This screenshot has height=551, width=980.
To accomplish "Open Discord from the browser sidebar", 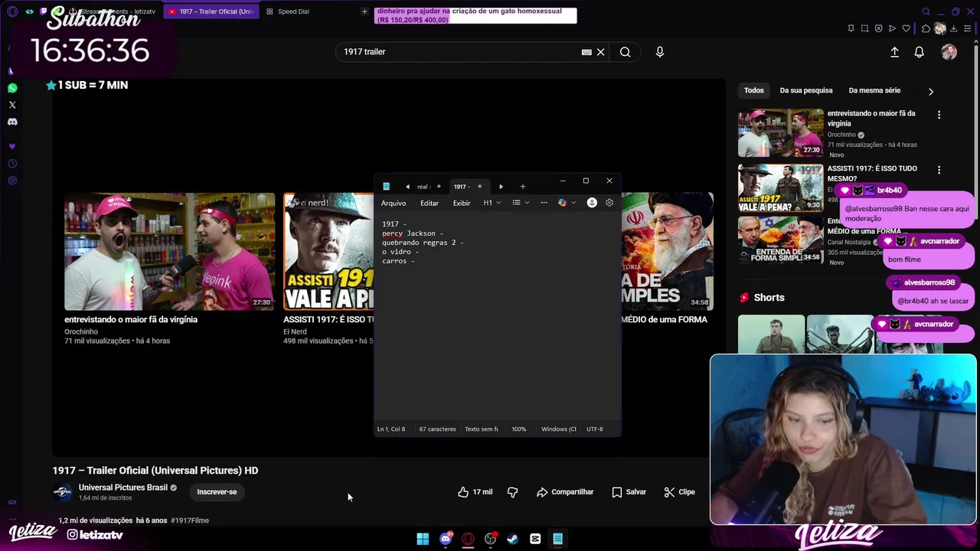I will coord(12,122).
